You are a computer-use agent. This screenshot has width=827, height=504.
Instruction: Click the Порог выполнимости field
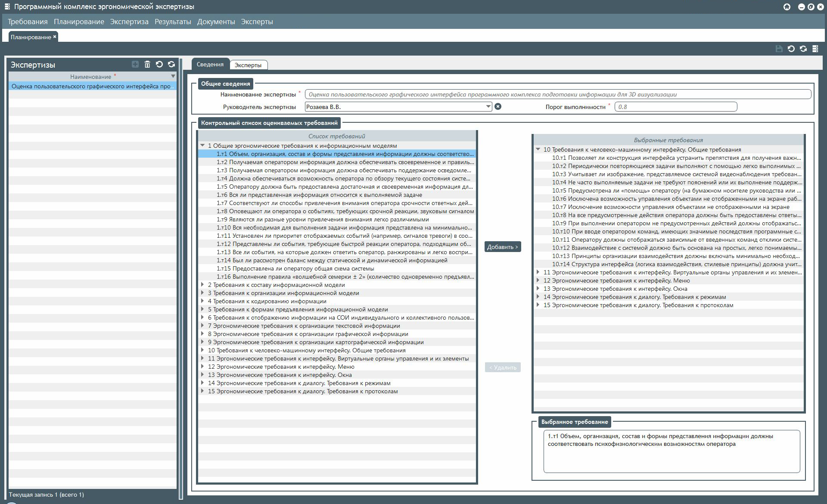675,107
